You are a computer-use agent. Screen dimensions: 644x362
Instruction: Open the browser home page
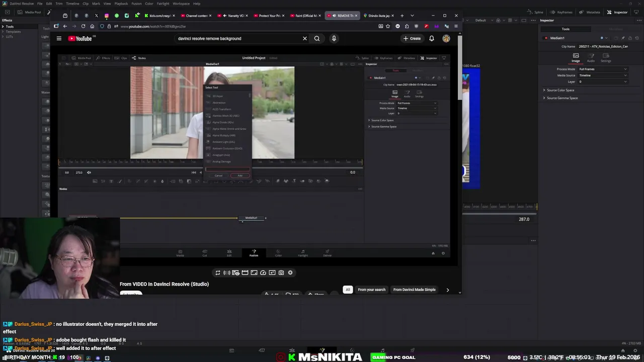[x=92, y=26]
